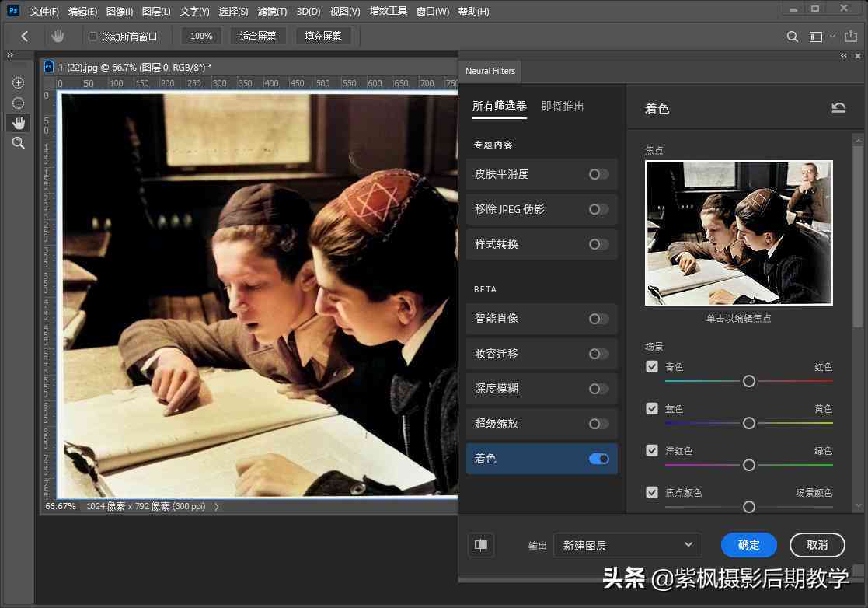
Task: Select the zoom in (plus) tool
Action: click(x=19, y=82)
